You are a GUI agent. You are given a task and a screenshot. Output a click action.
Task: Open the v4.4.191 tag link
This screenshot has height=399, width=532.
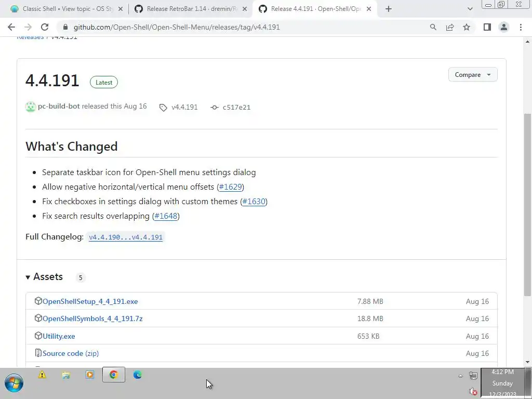tap(184, 107)
